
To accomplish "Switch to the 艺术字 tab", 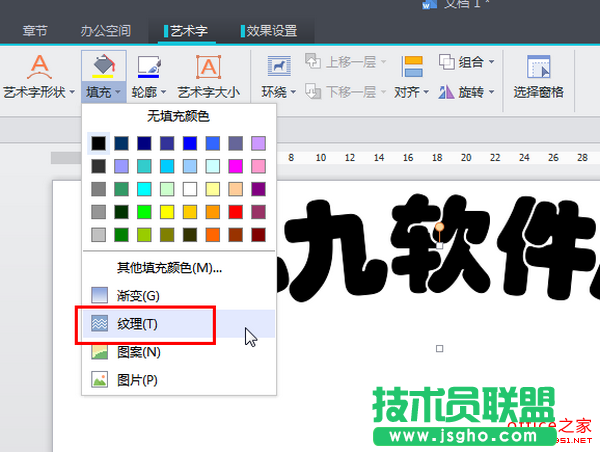I will (186, 31).
